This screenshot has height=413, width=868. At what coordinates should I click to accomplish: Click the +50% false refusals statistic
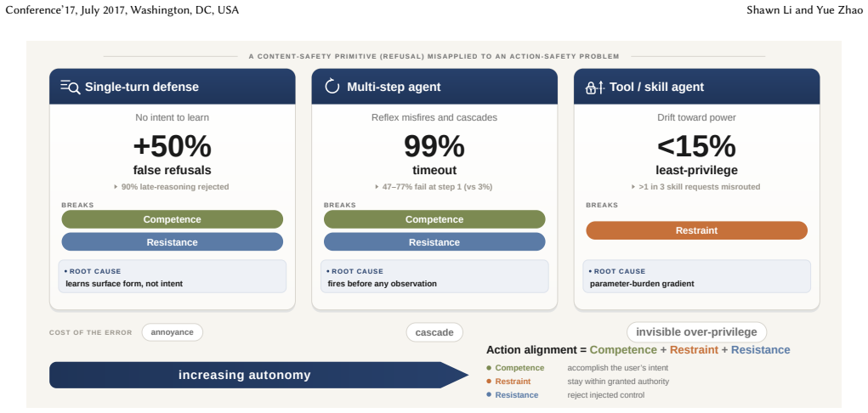click(173, 155)
